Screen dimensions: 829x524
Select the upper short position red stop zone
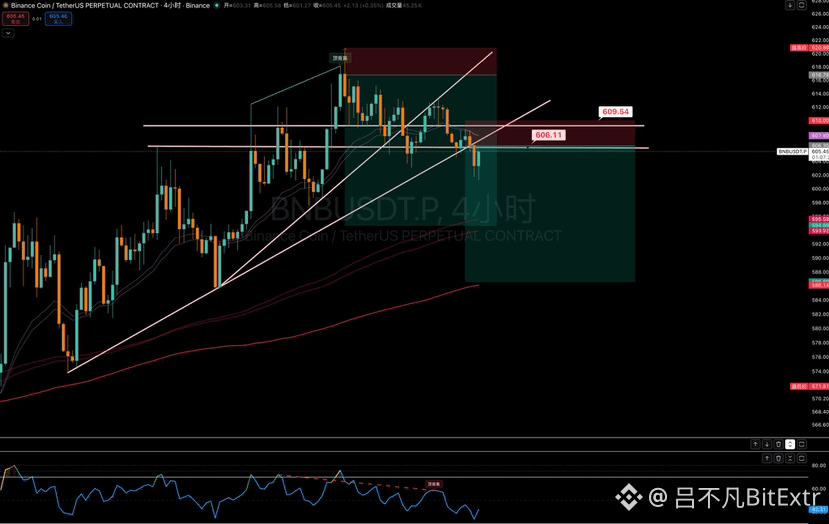(x=420, y=61)
